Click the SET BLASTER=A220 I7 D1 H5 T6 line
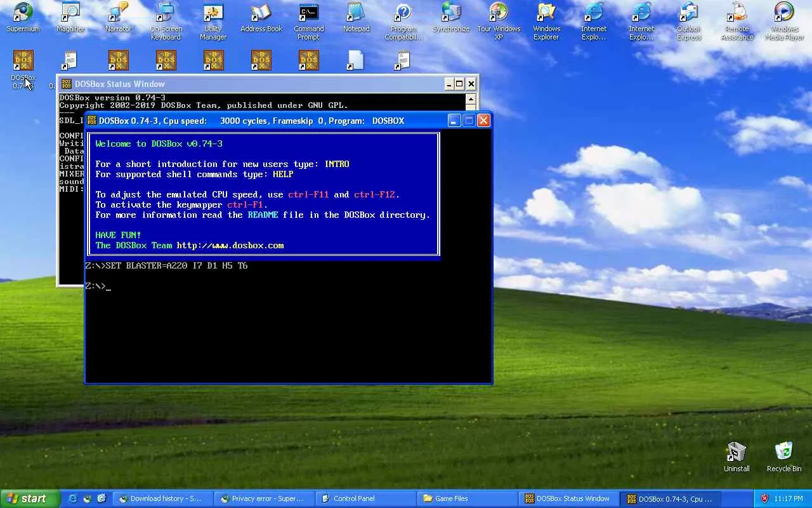This screenshot has height=508, width=812. (x=166, y=265)
